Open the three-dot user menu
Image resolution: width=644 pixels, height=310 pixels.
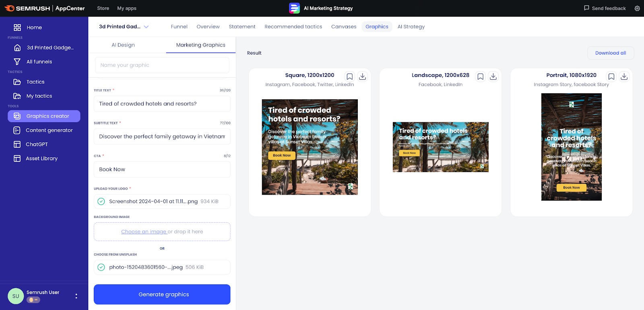pos(76,296)
